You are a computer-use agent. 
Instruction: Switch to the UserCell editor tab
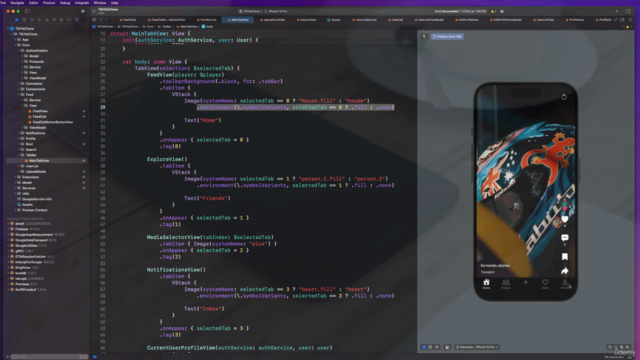pos(396,20)
